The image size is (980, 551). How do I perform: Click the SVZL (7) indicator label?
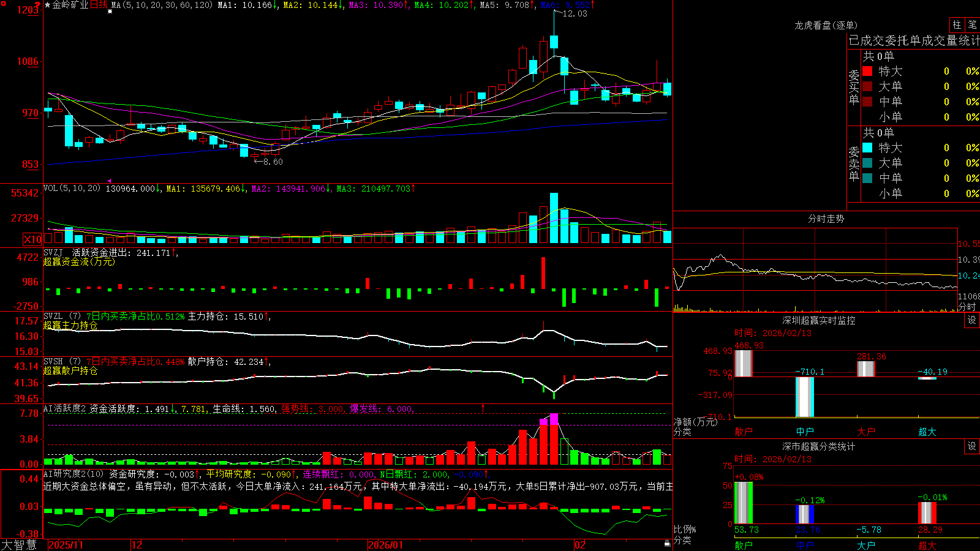(x=62, y=317)
